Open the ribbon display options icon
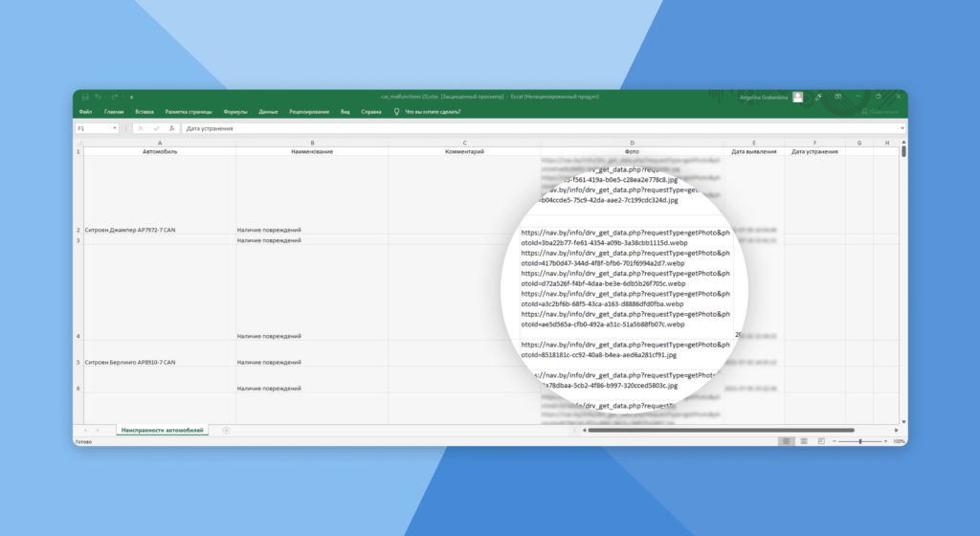The width and height of the screenshot is (980, 536). [837, 97]
